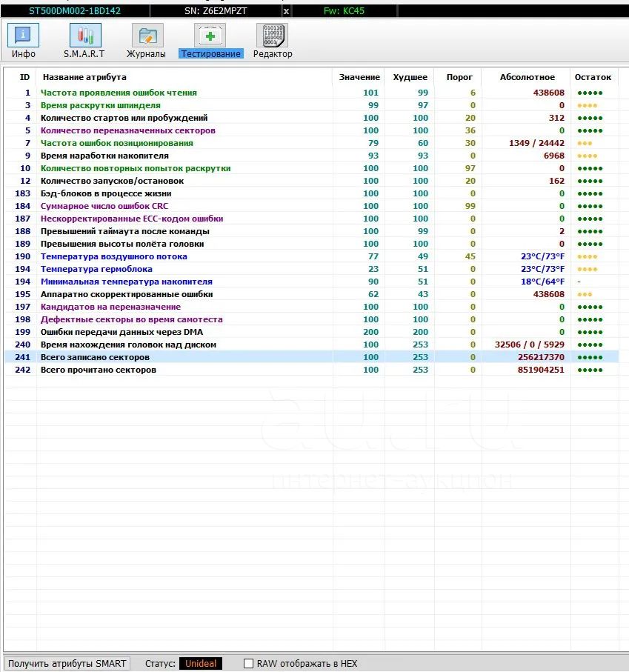Click absolute value 32506 / 0 / 5929
Viewport: 629px width, 672px height.
(x=529, y=345)
